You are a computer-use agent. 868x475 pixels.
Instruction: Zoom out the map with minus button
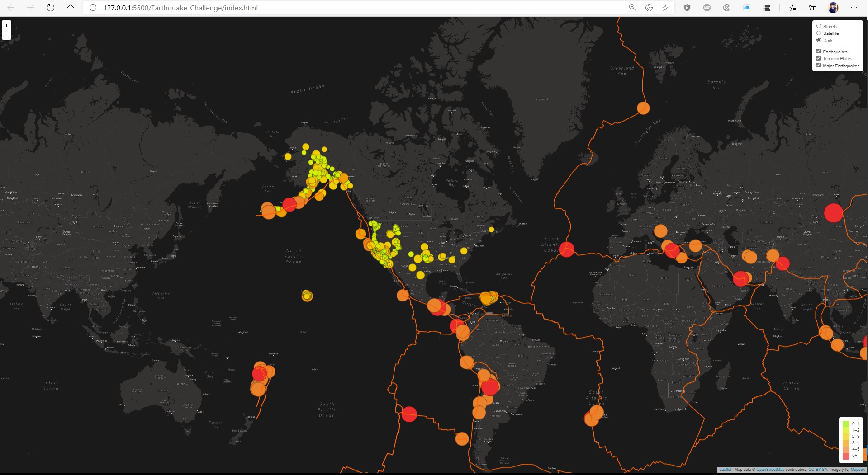tap(6, 35)
